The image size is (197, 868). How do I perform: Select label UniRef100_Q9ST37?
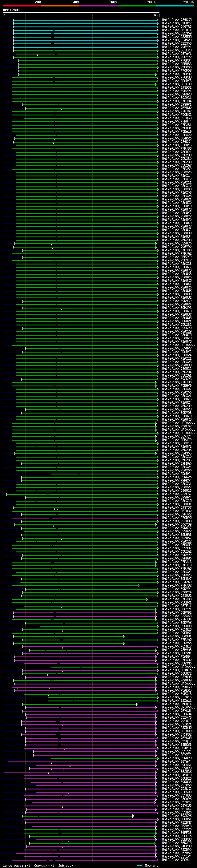[x=176, y=507]
